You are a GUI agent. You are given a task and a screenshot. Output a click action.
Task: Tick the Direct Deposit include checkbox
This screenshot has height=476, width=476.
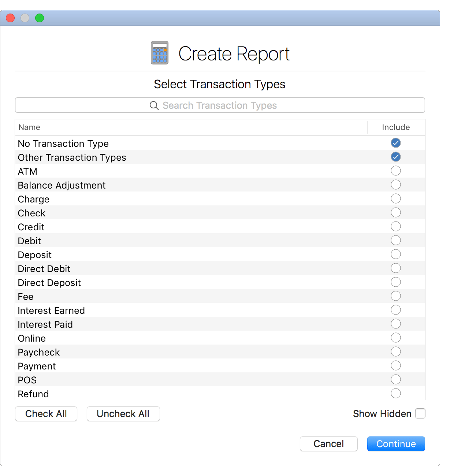click(x=396, y=282)
